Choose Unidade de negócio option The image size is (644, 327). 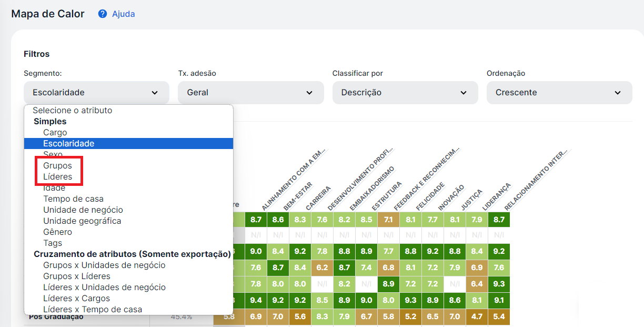click(83, 210)
